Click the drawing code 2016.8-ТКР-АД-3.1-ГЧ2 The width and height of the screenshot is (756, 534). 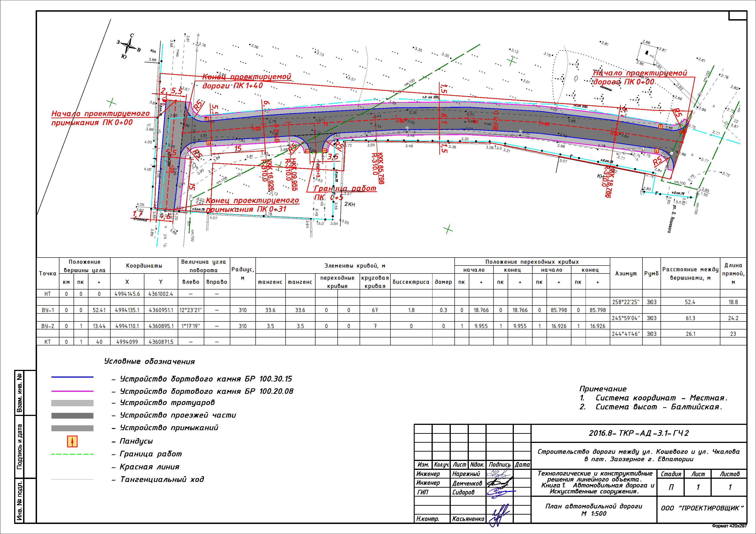tap(639, 433)
